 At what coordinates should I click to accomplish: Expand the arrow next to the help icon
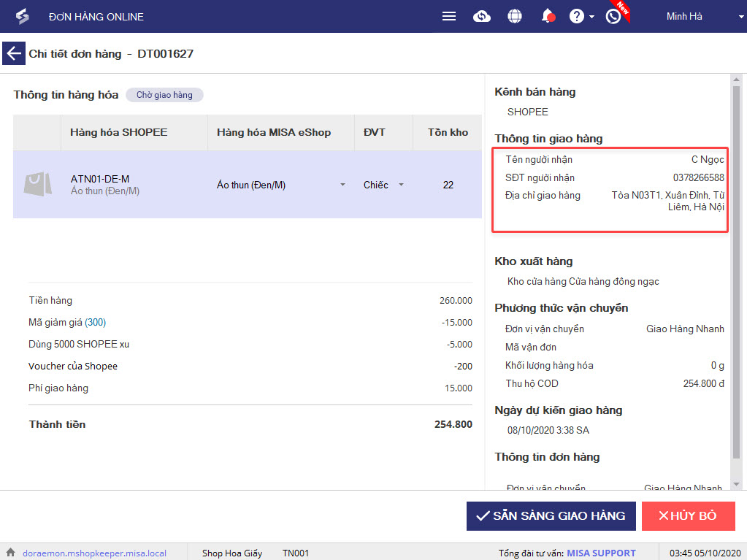591,18
